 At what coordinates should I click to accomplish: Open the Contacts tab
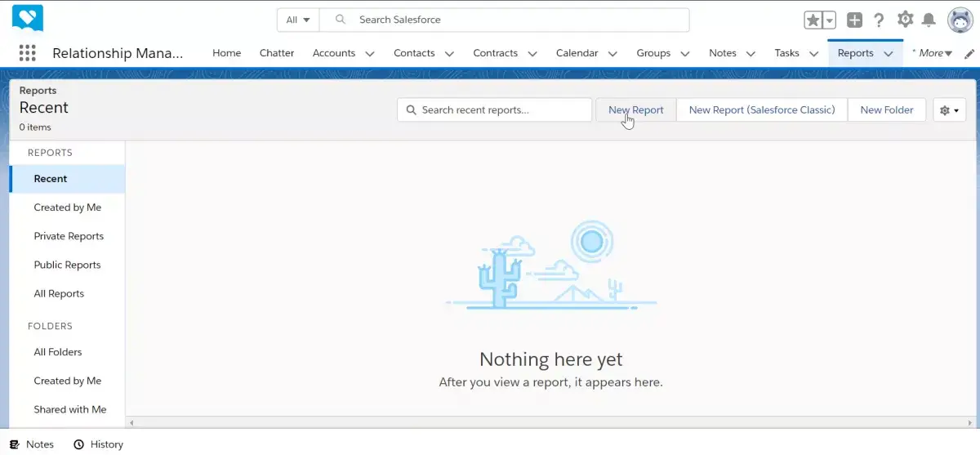pos(414,53)
